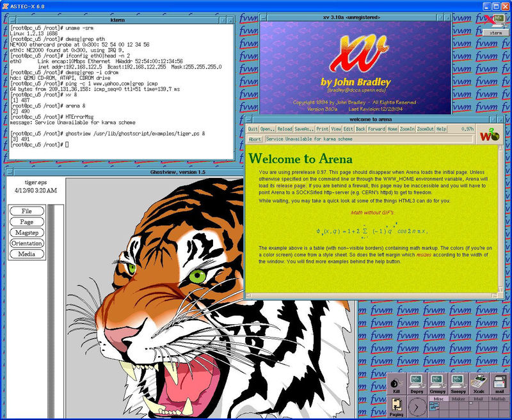Click '0.97h' version label in Arena
512x420 pixels.
tap(467, 129)
